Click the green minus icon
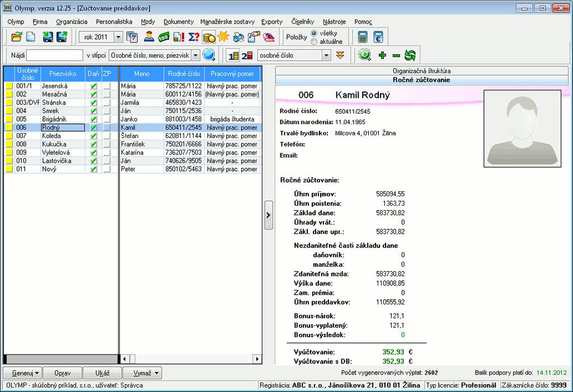 tap(396, 55)
